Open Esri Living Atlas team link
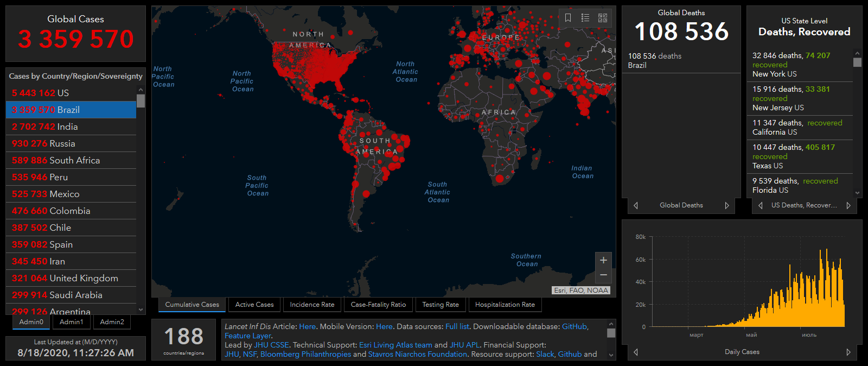Viewport: 868px width, 366px height. (x=395, y=345)
